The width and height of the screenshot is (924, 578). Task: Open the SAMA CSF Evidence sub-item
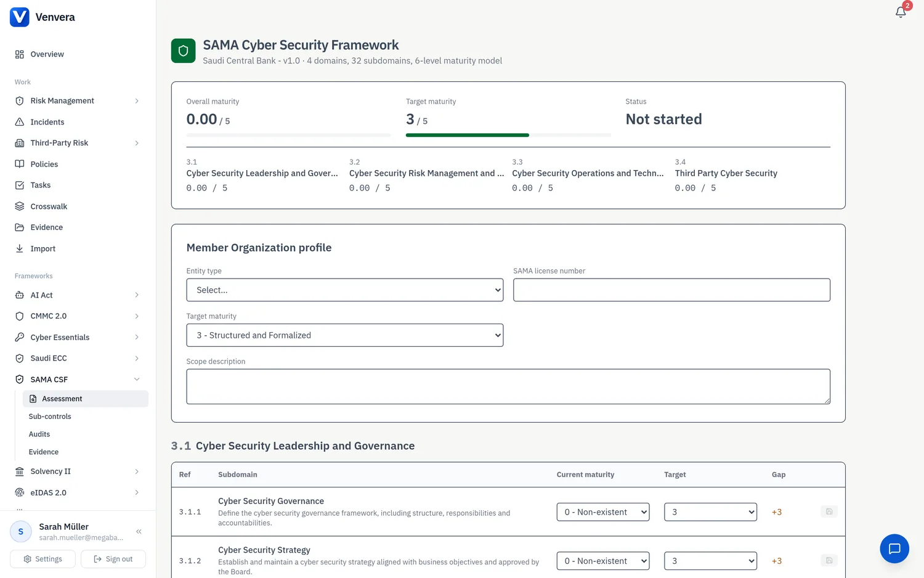[44, 452]
